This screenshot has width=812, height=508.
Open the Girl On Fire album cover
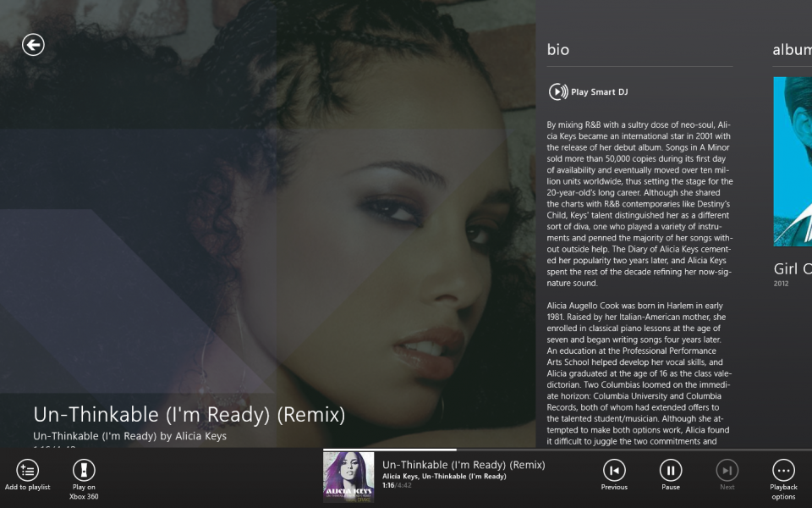[x=793, y=161]
